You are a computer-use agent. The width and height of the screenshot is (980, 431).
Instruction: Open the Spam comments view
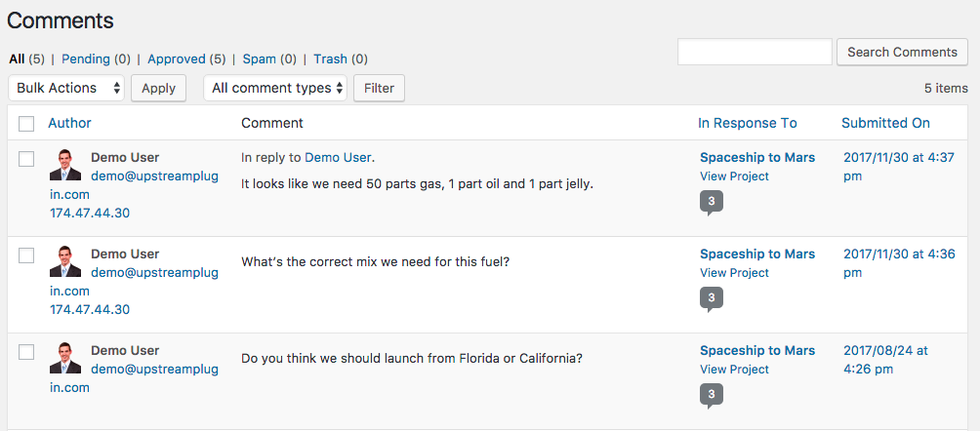[x=259, y=59]
